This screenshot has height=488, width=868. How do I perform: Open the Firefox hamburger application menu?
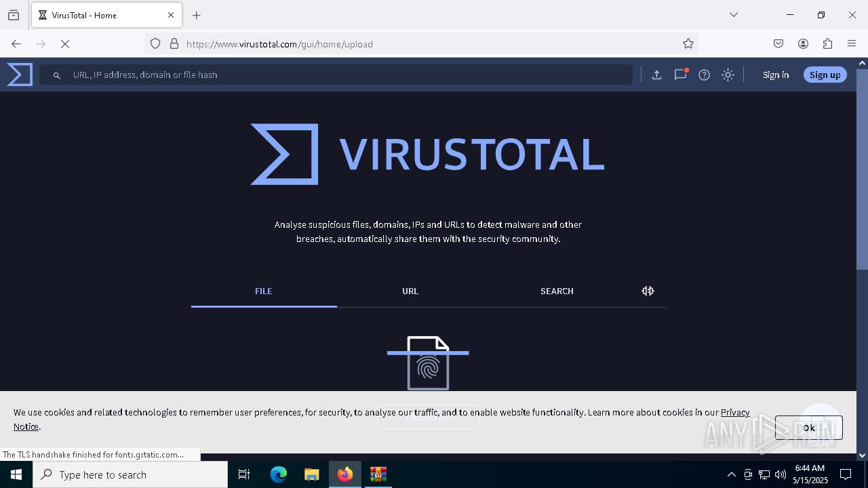[x=852, y=44]
